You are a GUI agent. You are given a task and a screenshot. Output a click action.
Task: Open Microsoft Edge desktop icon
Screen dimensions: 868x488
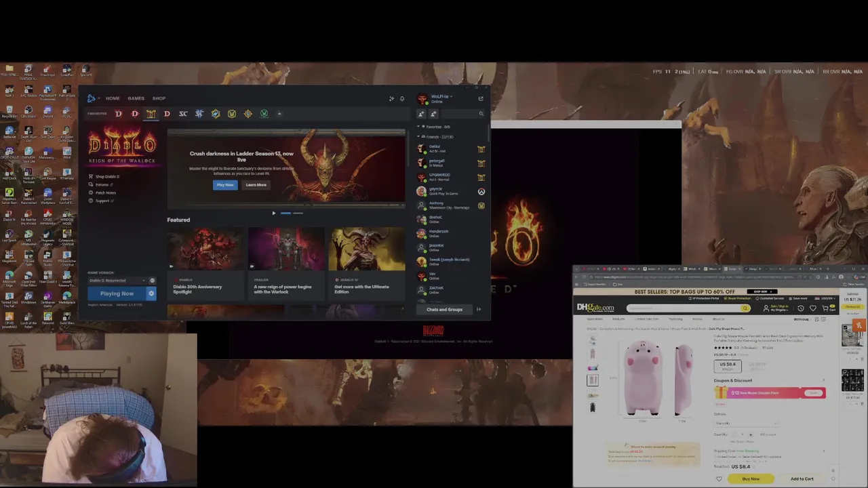coord(9,278)
